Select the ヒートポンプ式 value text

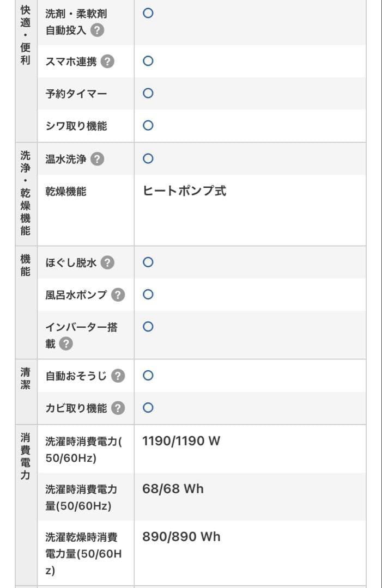coord(184,191)
